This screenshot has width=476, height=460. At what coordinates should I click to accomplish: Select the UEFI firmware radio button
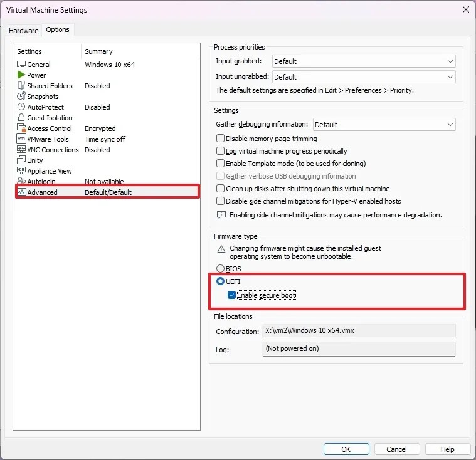(x=220, y=281)
